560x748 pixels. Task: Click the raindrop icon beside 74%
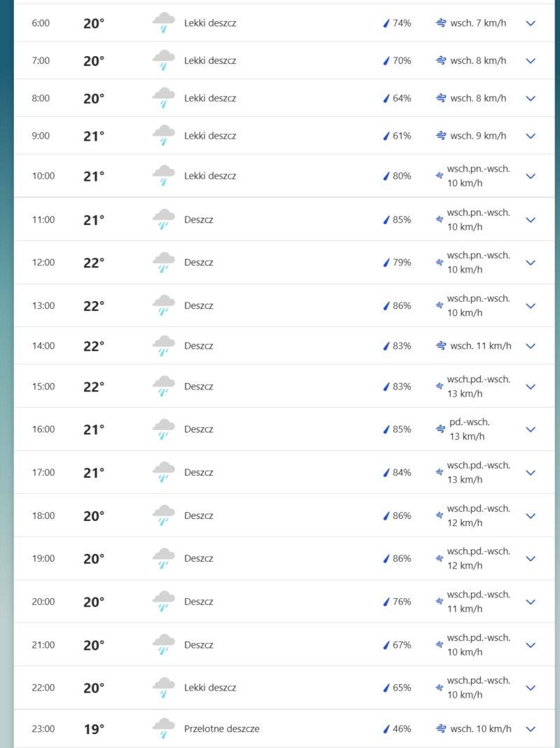tap(385, 23)
